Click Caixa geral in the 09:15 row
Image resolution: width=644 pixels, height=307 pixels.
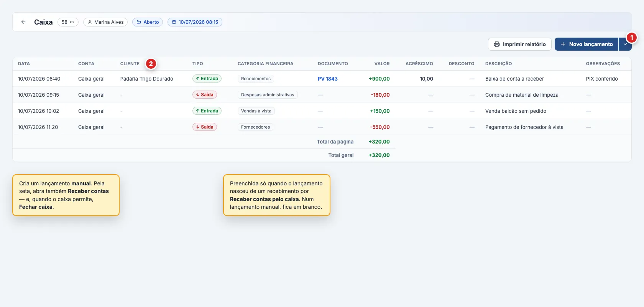click(91, 95)
